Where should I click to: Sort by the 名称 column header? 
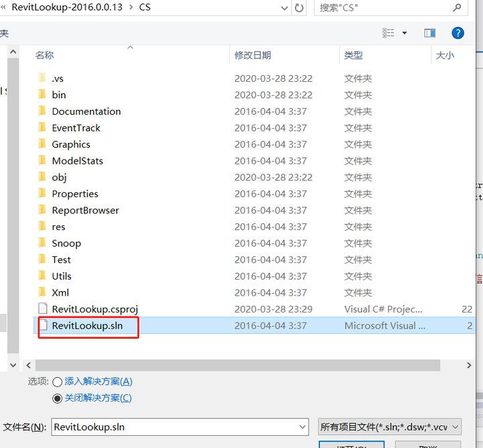tap(44, 55)
